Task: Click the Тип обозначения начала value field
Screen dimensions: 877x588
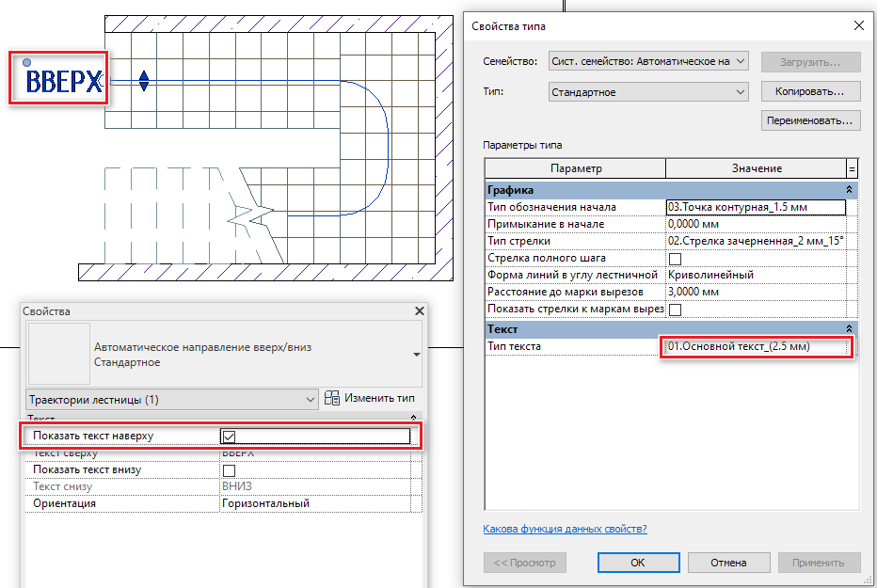Action: (x=756, y=207)
